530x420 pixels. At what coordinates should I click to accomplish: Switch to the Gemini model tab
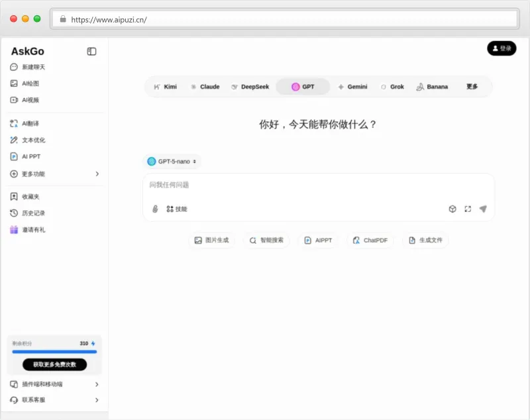point(352,87)
